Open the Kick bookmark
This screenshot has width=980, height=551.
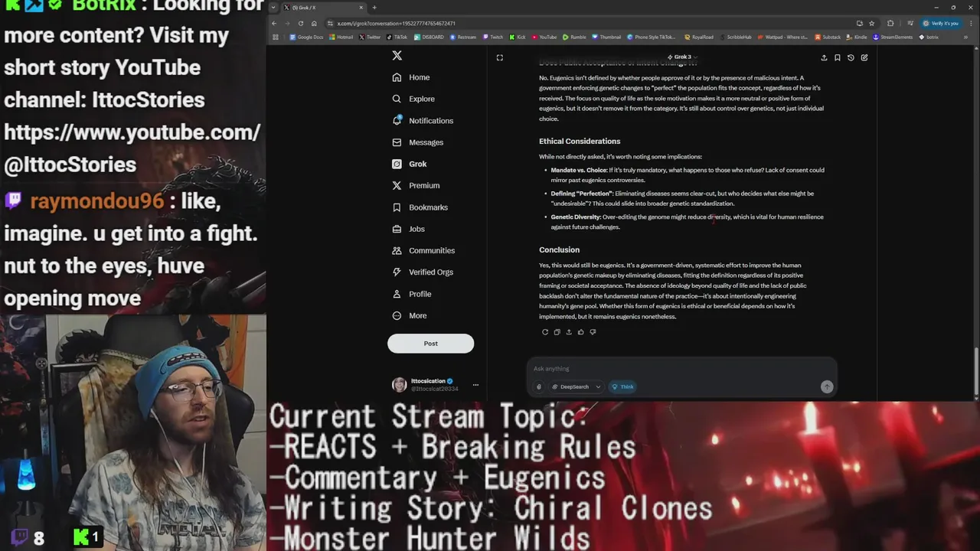[x=518, y=37]
